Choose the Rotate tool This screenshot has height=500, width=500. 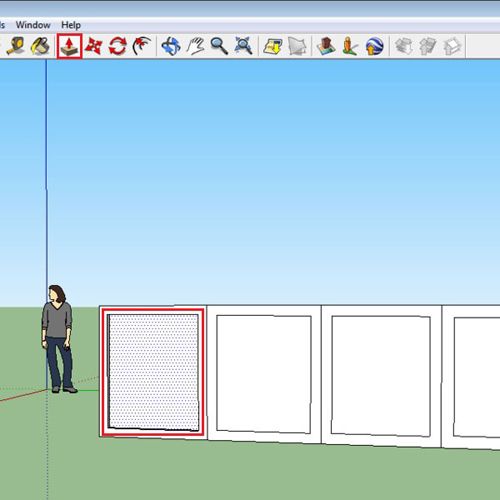(118, 46)
